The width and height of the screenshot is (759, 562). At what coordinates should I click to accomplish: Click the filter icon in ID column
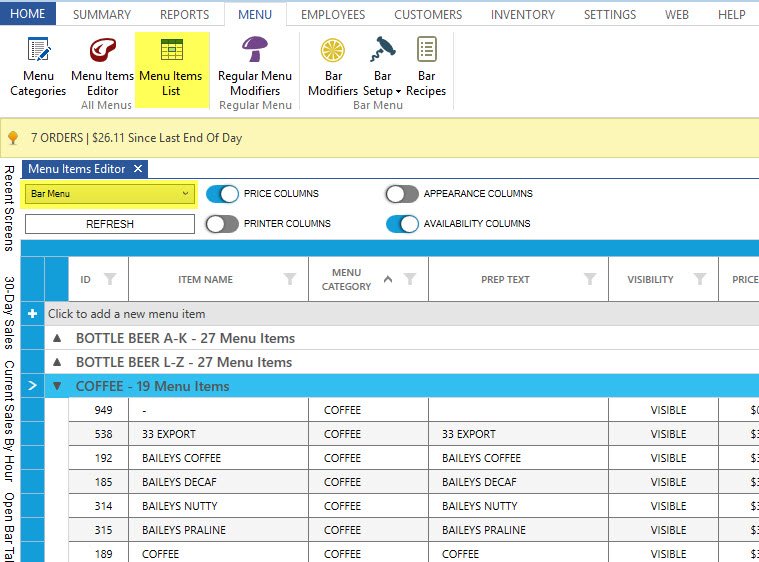tap(110, 279)
